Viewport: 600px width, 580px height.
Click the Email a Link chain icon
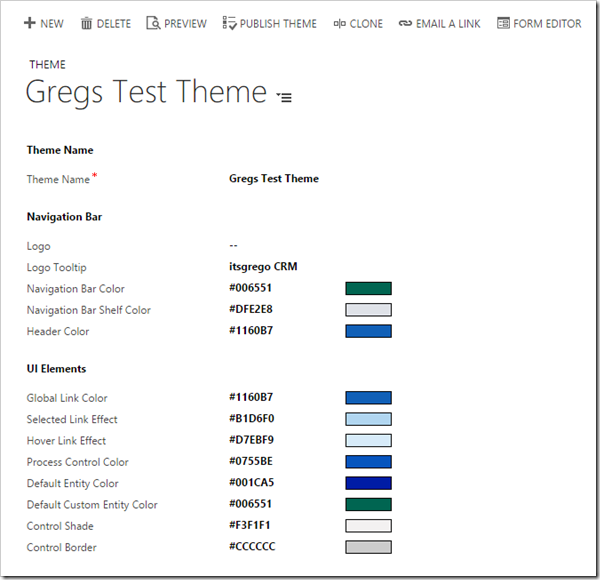pyautogui.click(x=405, y=23)
